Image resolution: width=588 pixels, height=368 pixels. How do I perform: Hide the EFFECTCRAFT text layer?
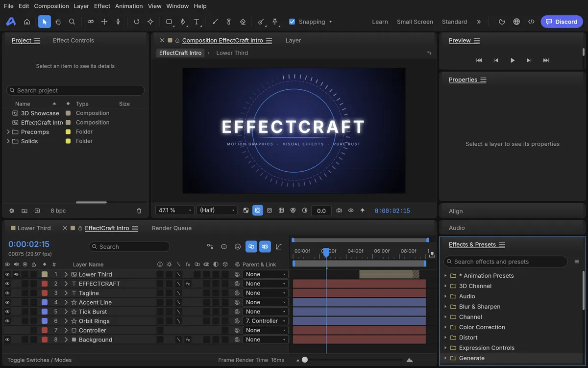point(7,284)
